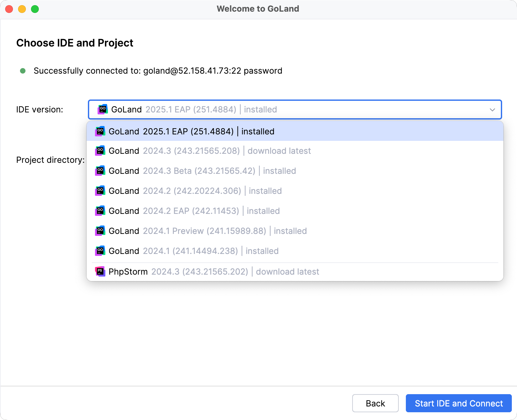Click PhpStorm icon in version list
The width and height of the screenshot is (517, 420).
click(x=100, y=272)
